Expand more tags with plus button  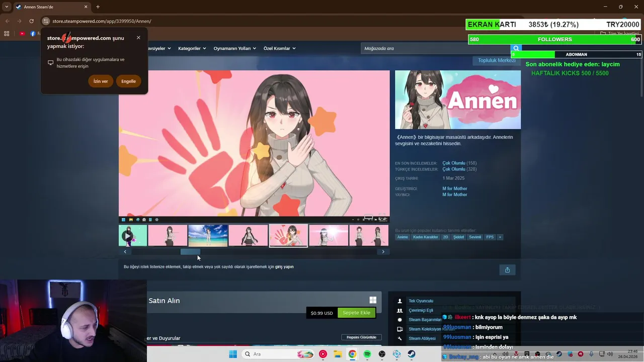pyautogui.click(x=500, y=237)
